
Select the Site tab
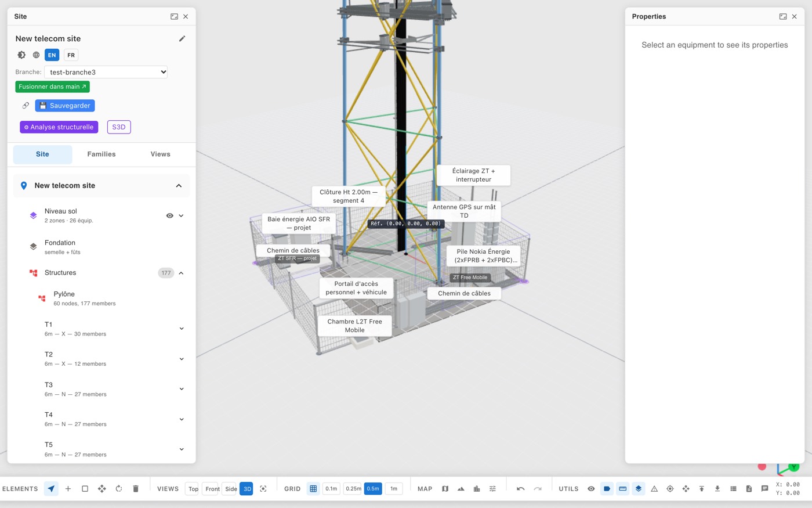(x=42, y=154)
